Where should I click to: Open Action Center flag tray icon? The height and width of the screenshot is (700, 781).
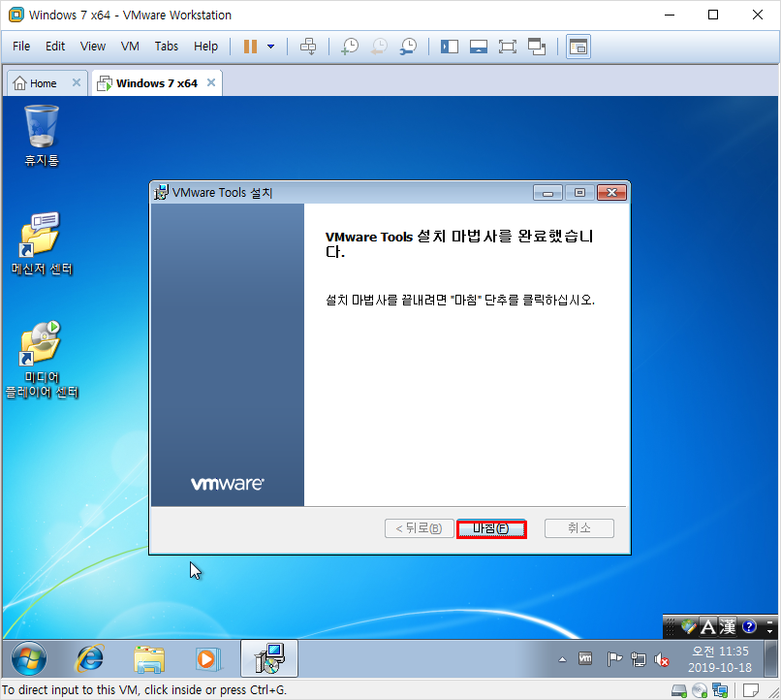pos(614,659)
